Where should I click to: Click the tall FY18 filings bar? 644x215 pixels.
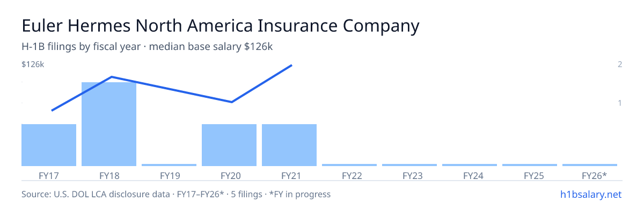coord(109,124)
